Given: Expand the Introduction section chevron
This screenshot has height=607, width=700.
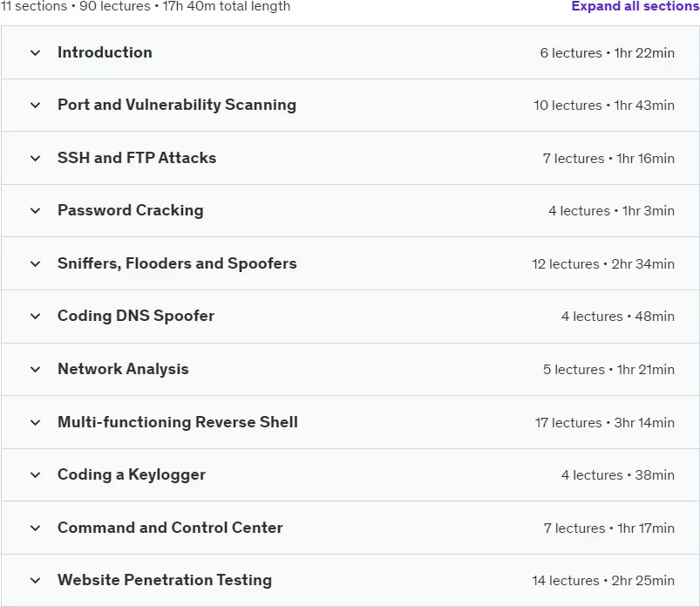Looking at the screenshot, I should click(x=35, y=52).
